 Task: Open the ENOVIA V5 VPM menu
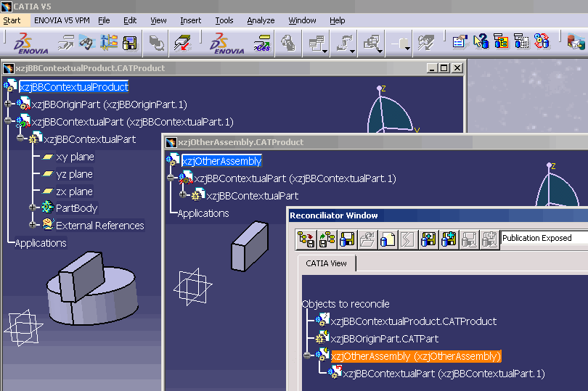(62, 20)
